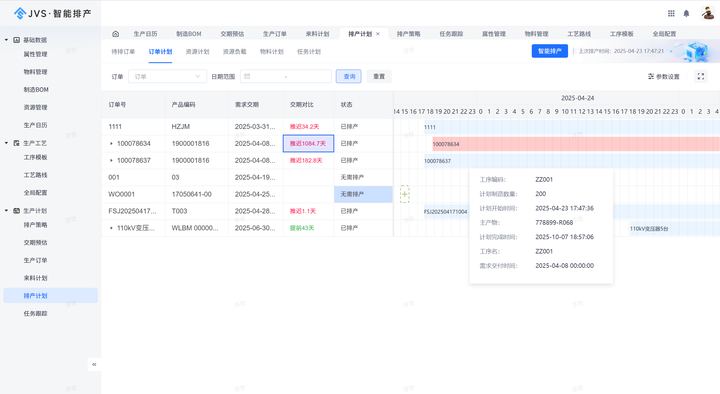Click product code T003
Image resolution: width=720 pixels, height=394 pixels.
[180, 211]
